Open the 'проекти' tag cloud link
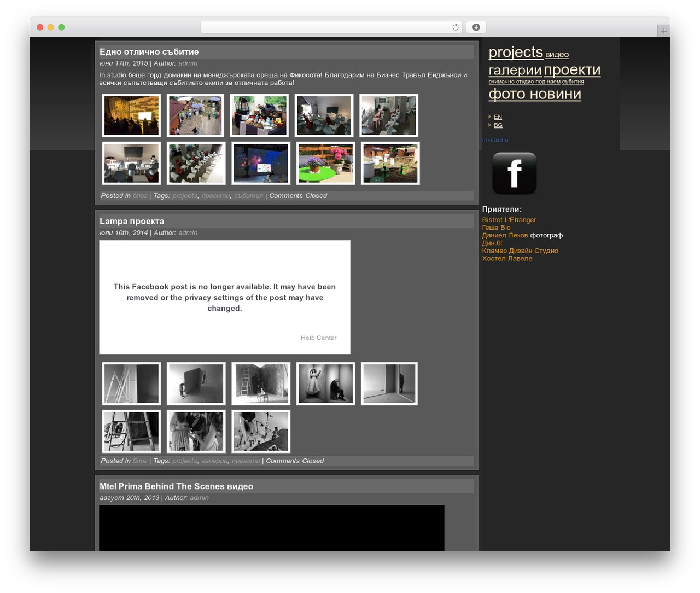700x593 pixels. (x=572, y=70)
